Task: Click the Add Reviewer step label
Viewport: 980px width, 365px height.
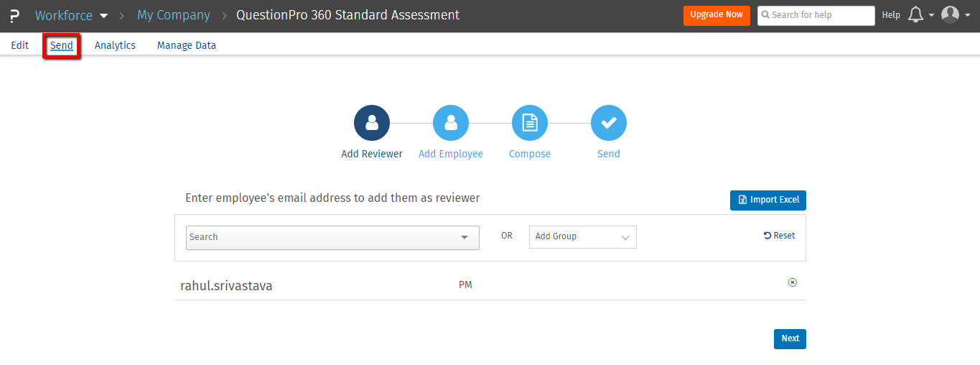Action: click(372, 154)
